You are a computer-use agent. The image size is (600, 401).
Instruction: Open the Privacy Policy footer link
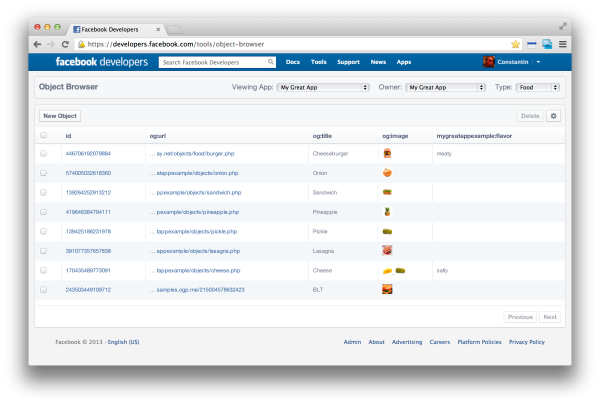(x=527, y=342)
